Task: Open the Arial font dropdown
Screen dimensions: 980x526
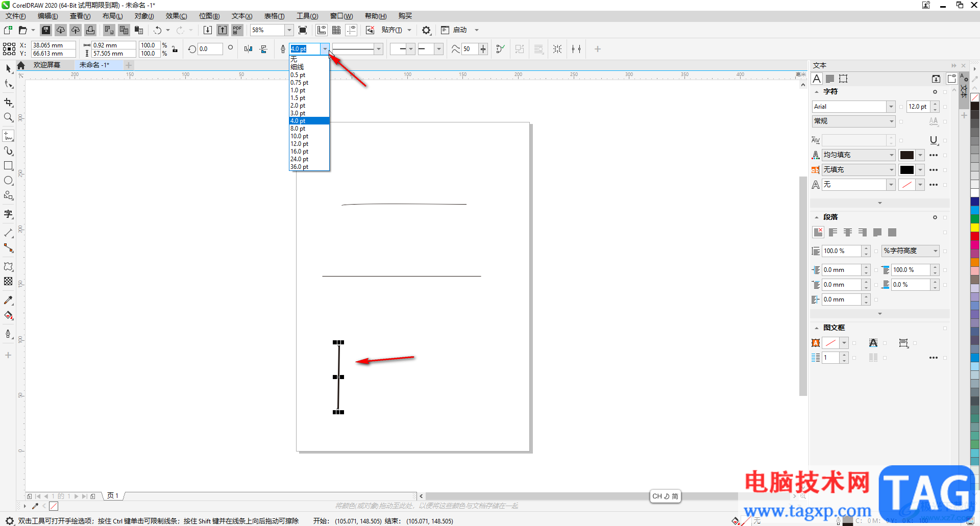Action: tap(891, 107)
